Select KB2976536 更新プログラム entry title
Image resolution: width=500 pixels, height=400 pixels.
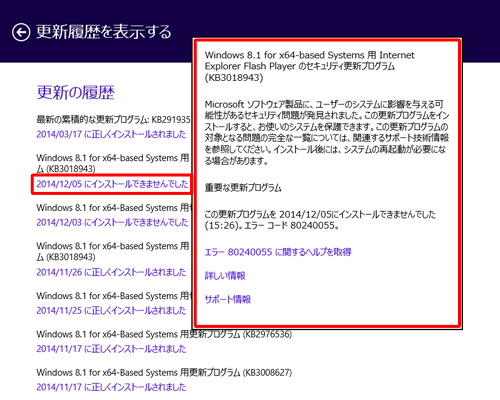click(x=164, y=334)
